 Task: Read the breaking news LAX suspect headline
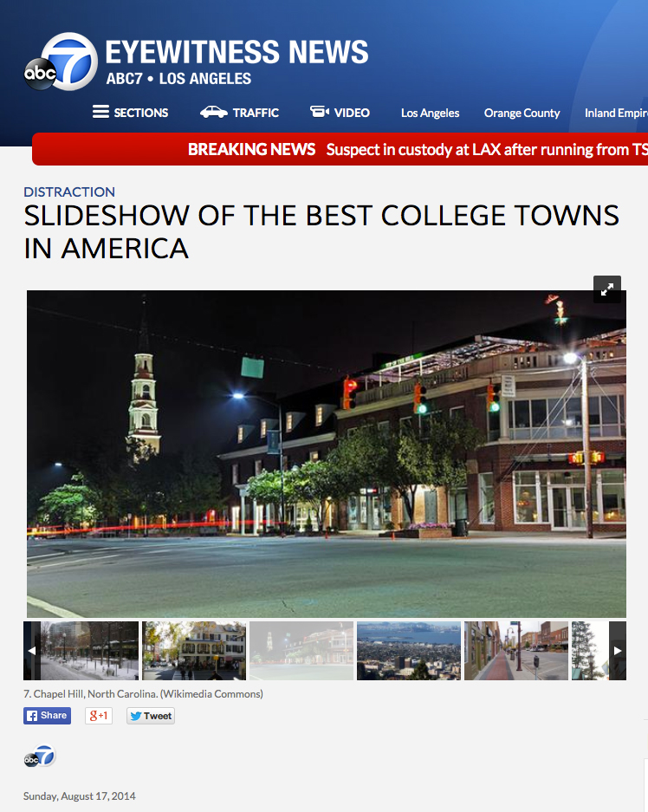pos(487,150)
